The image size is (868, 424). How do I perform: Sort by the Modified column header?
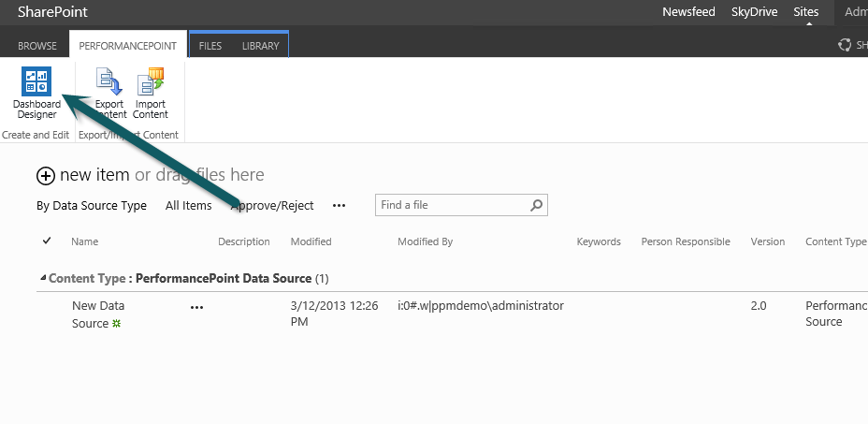[311, 241]
